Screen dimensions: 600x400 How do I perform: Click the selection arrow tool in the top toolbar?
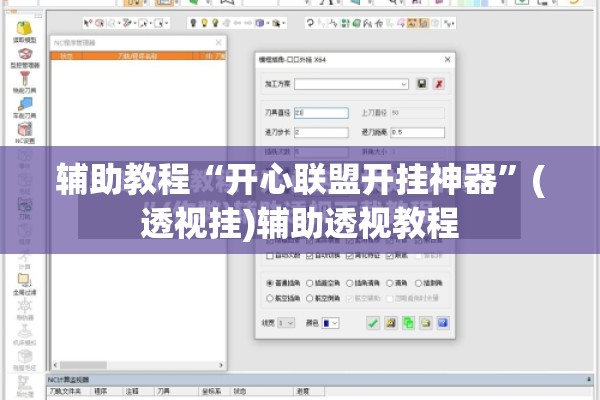point(88,23)
